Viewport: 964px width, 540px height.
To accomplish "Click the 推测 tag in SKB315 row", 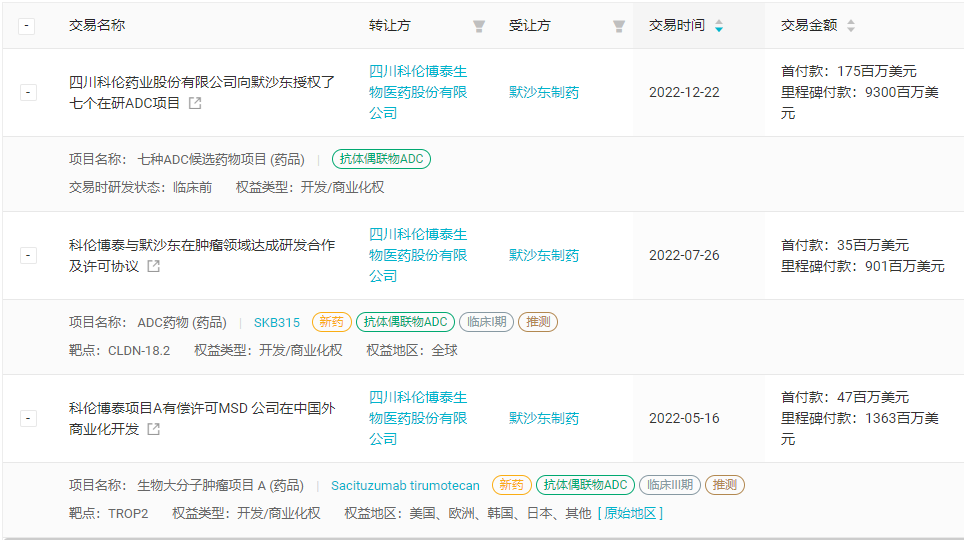I will pos(538,322).
